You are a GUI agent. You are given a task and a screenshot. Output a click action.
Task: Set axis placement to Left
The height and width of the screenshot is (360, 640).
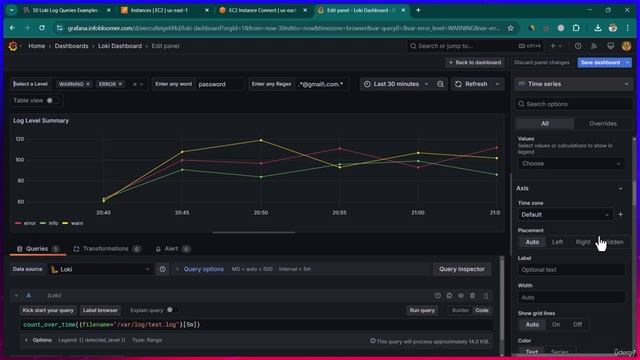coord(557,242)
